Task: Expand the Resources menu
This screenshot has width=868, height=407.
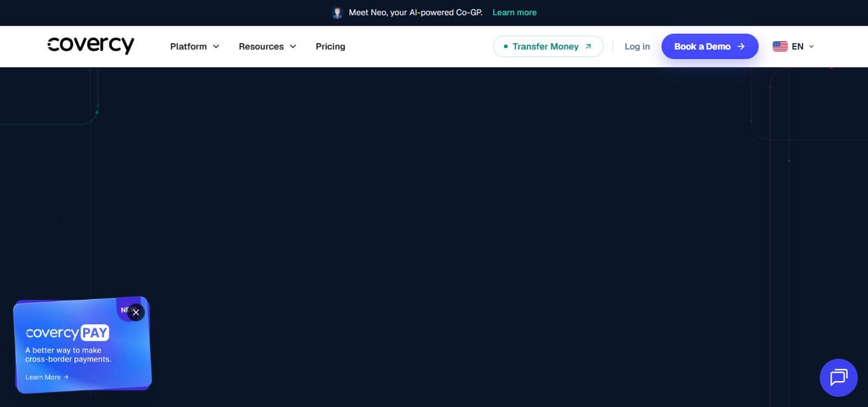Action: pyautogui.click(x=268, y=46)
